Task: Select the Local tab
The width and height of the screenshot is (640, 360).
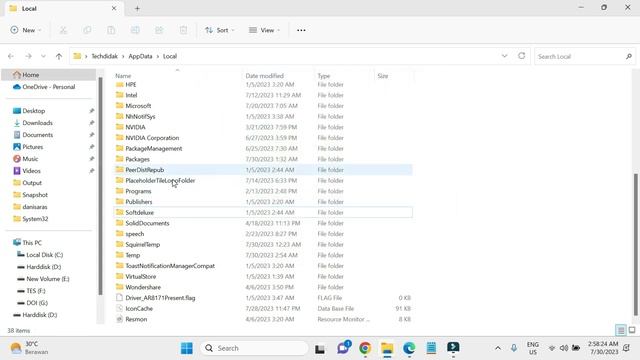Action: (64, 9)
